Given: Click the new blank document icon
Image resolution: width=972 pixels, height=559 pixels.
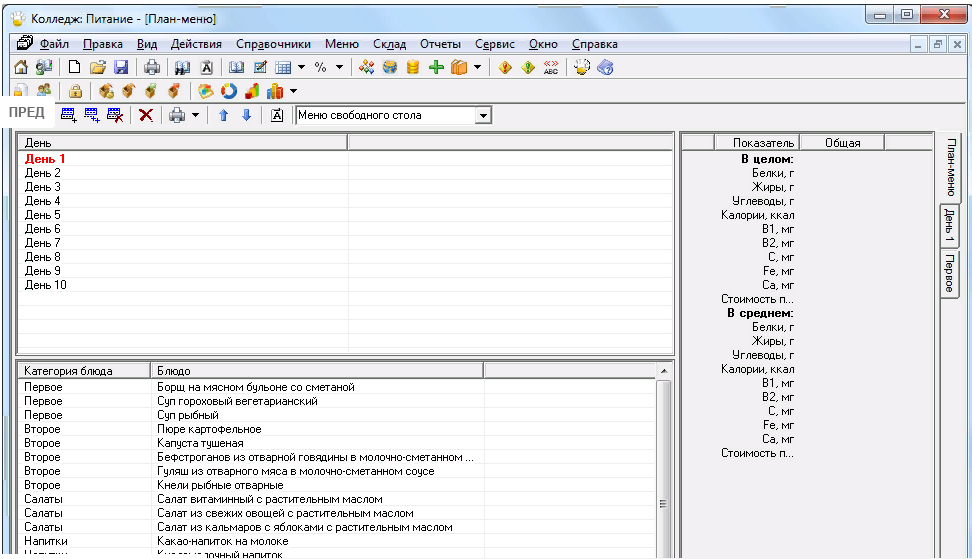Looking at the screenshot, I should click(75, 68).
